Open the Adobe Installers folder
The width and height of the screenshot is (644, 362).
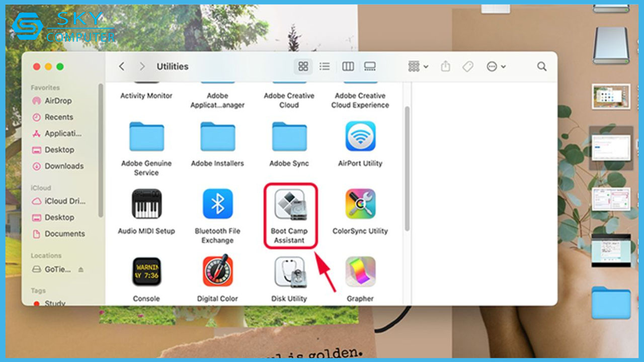(217, 136)
